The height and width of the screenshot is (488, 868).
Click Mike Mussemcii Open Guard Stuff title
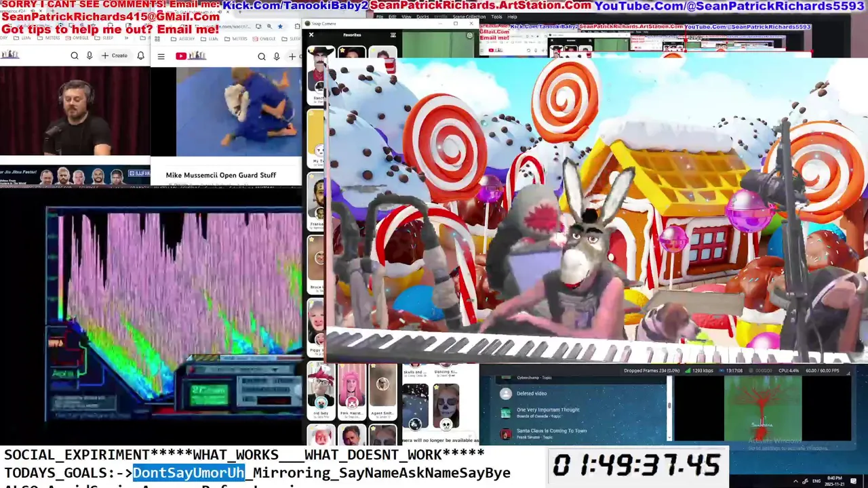221,175
